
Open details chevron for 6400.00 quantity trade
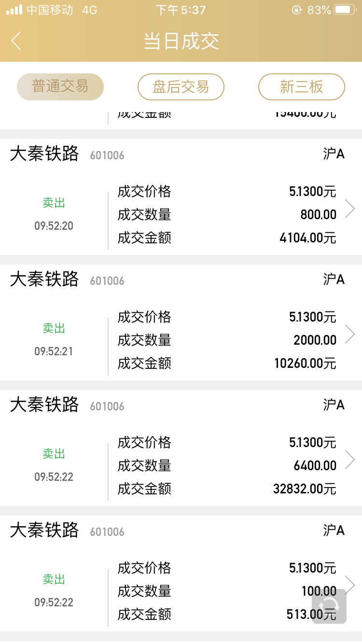(x=350, y=460)
